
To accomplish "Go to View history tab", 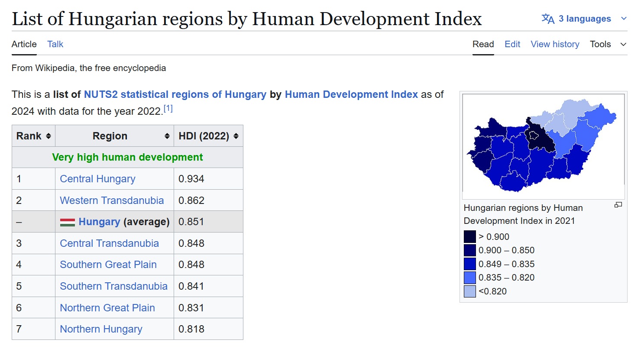I will tap(555, 44).
